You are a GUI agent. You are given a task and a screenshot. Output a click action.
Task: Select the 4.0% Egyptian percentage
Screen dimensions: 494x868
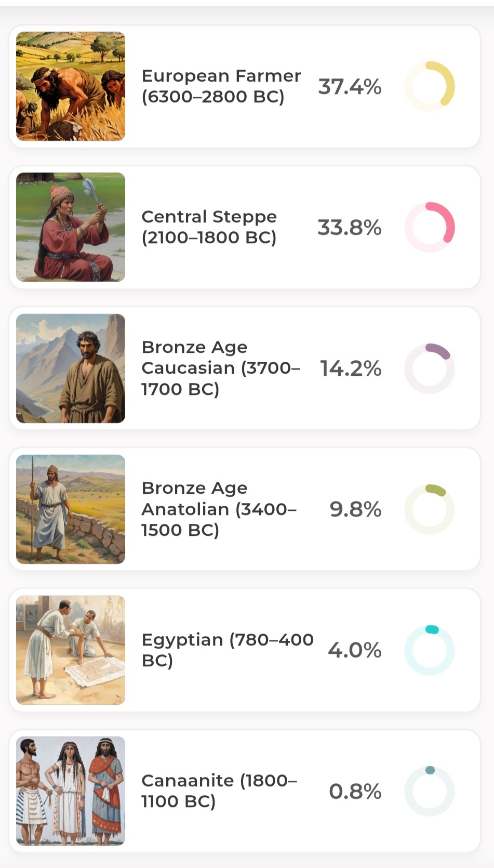coord(355,650)
